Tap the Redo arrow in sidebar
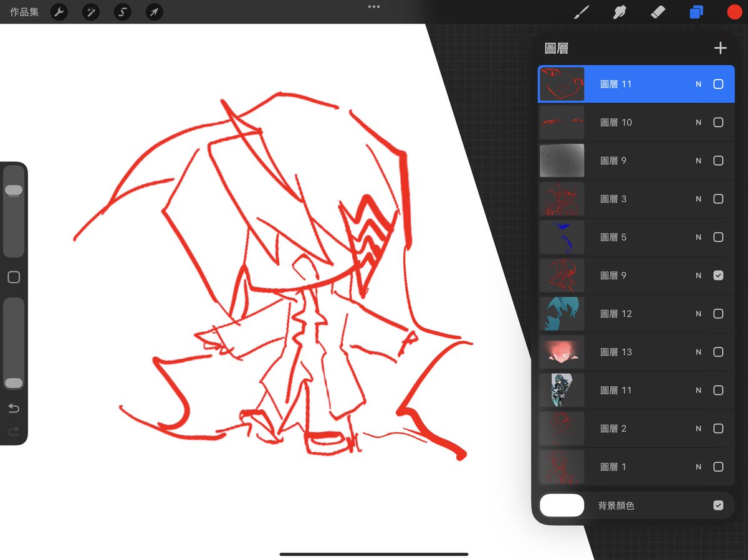Screen dimensions: 748x560 (x=14, y=430)
